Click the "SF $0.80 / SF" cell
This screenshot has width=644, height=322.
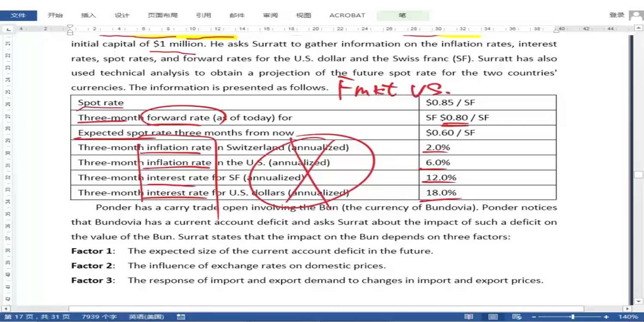(488, 118)
